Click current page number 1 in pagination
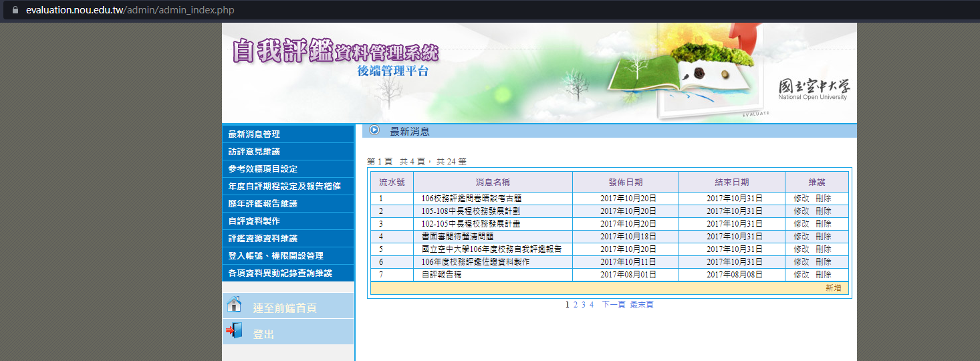Screen dimensions: 980x361 point(568,305)
